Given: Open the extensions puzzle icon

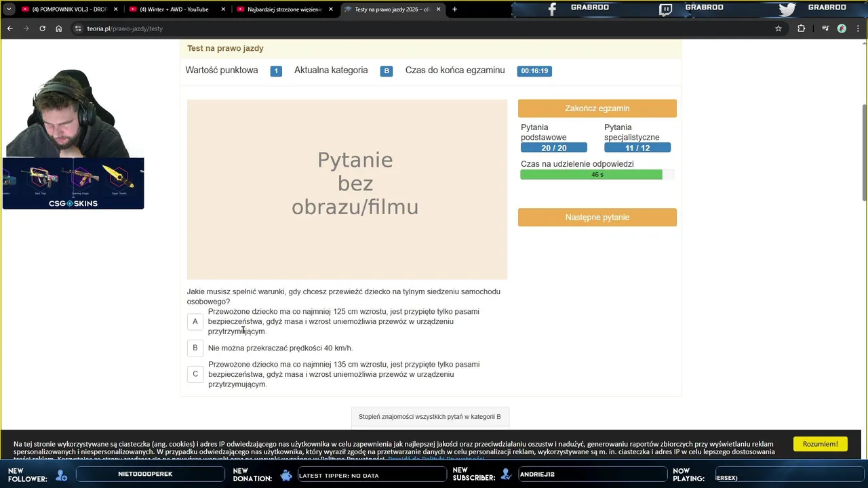Looking at the screenshot, I should tap(802, 28).
